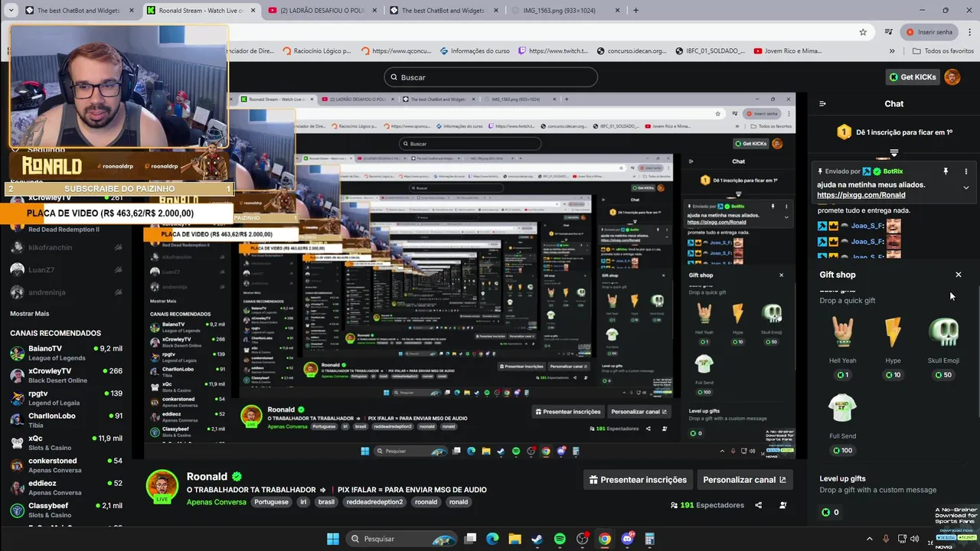Open CharllonLobo recommended channel
The height and width of the screenshot is (551, 980).
click(66, 420)
